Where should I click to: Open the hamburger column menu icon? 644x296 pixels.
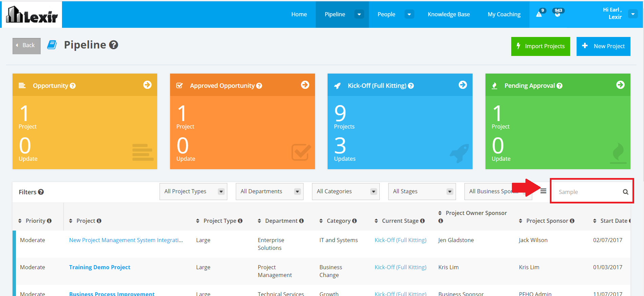[543, 191]
